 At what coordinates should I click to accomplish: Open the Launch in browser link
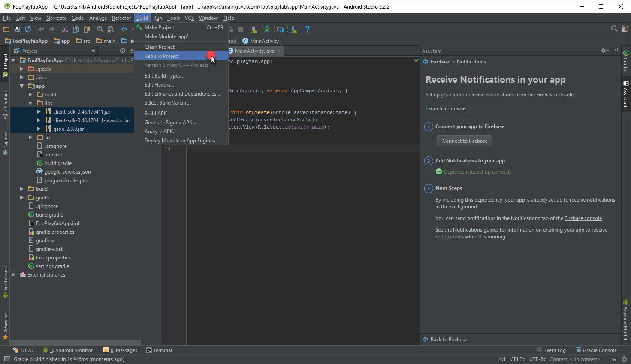pyautogui.click(x=446, y=108)
